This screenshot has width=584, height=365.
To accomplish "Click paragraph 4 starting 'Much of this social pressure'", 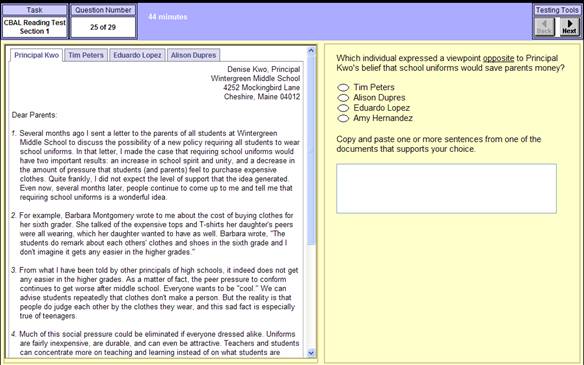I will click(155, 343).
